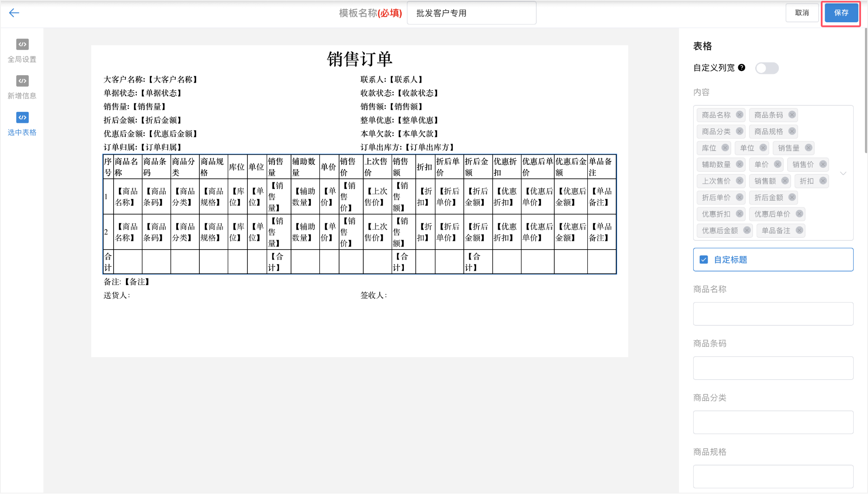Click 保存 button
The width and height of the screenshot is (868, 494).
coord(841,13)
